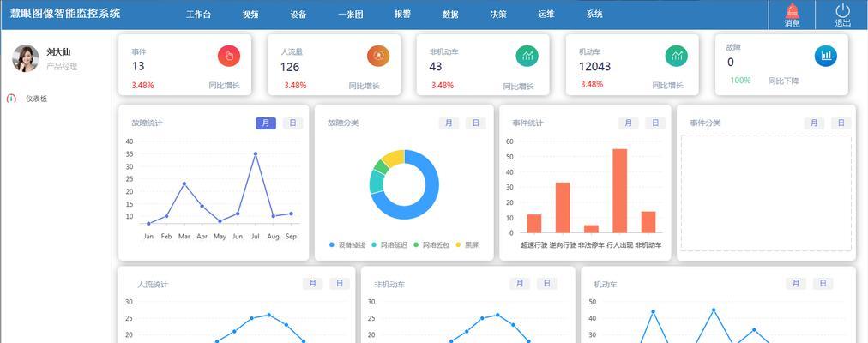Click the 逆向行驶 bar in 事件统计
Screen dimensions: 868x343
563,208
